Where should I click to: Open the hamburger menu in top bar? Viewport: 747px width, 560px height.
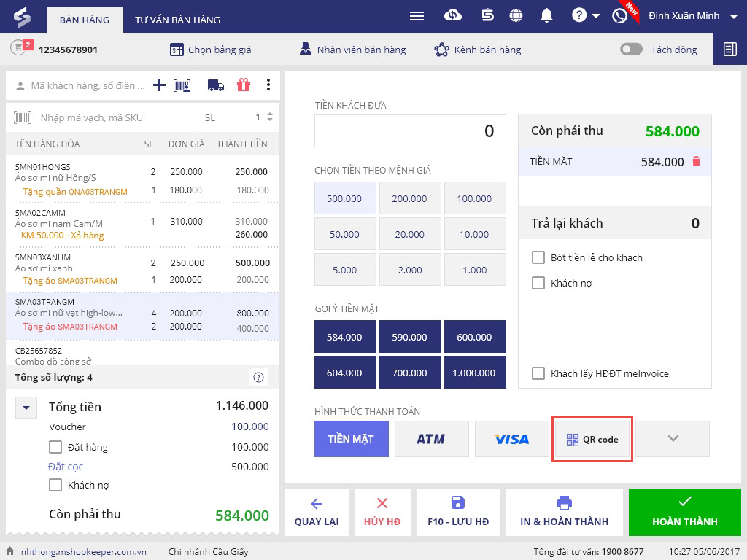pyautogui.click(x=417, y=16)
